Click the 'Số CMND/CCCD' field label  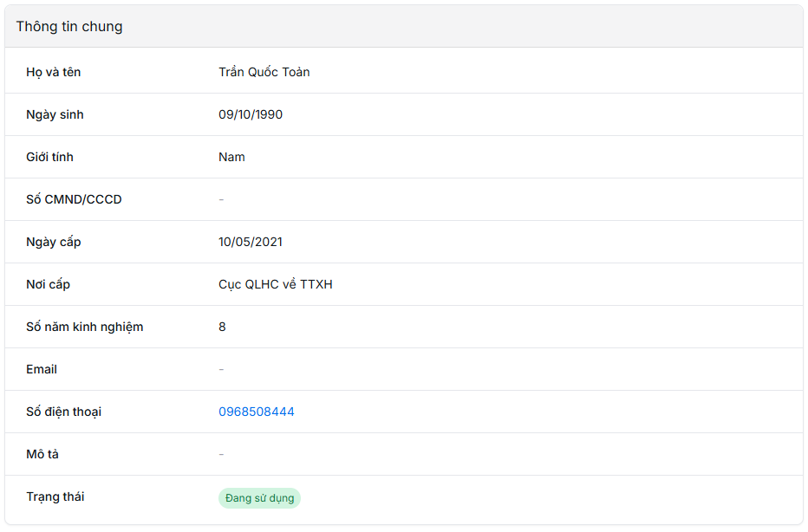click(x=74, y=199)
